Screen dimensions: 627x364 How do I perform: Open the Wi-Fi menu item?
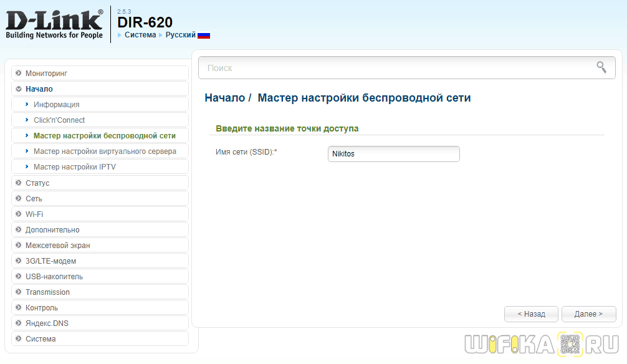[x=100, y=214]
